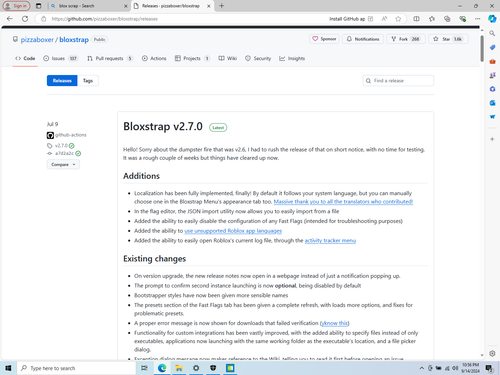The width and height of the screenshot is (500, 375).
Task: Activate Read aloud icon in address bar
Action: click(384, 19)
